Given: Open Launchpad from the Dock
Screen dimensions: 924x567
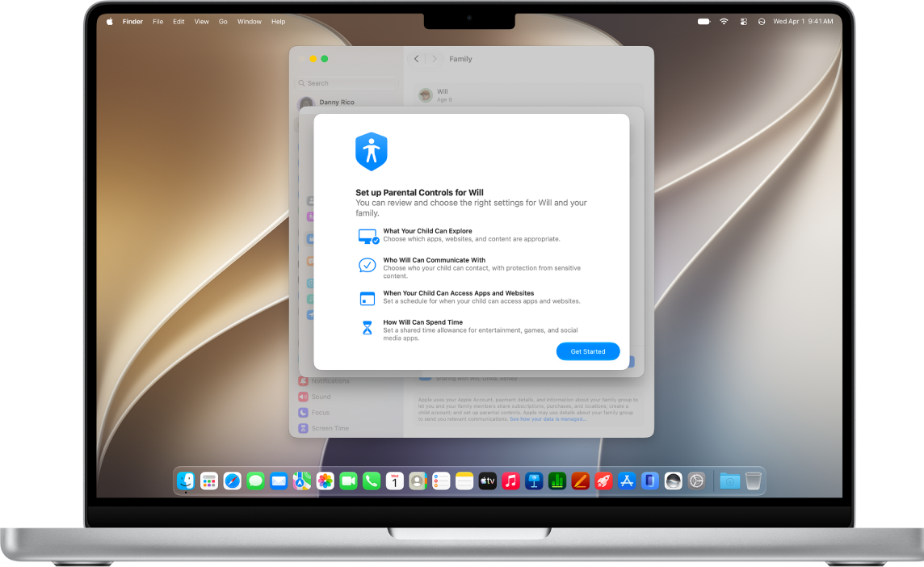Looking at the screenshot, I should (209, 481).
